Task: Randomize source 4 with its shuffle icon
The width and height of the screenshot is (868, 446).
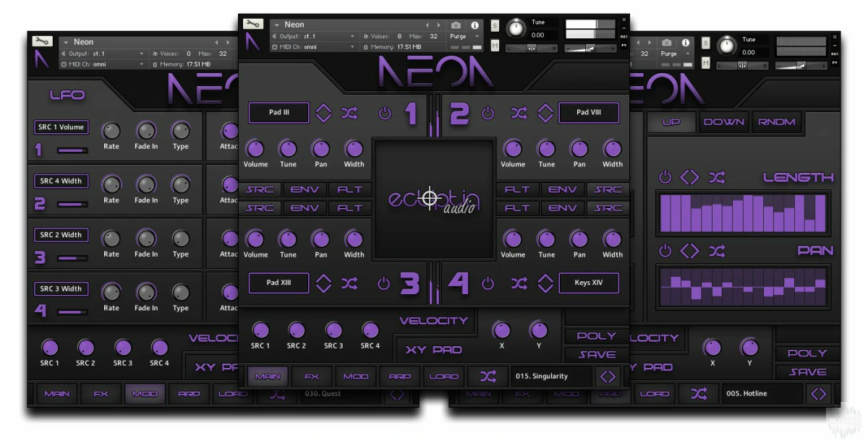Action: tap(519, 283)
